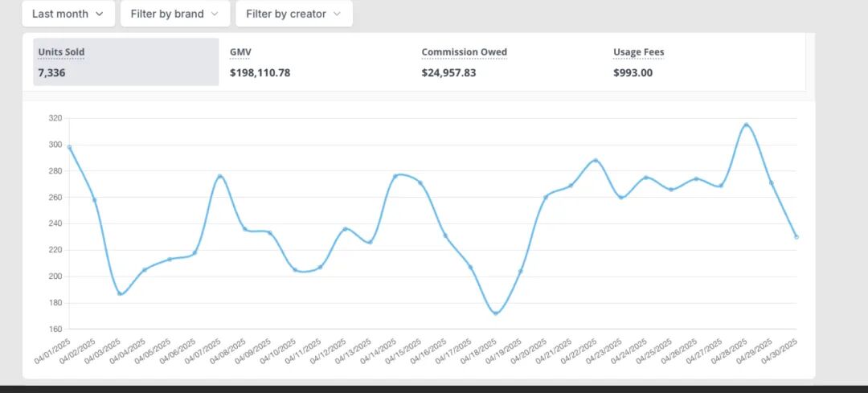
Task: Click the chevron icon in Last month dropdown
Action: 100,14
